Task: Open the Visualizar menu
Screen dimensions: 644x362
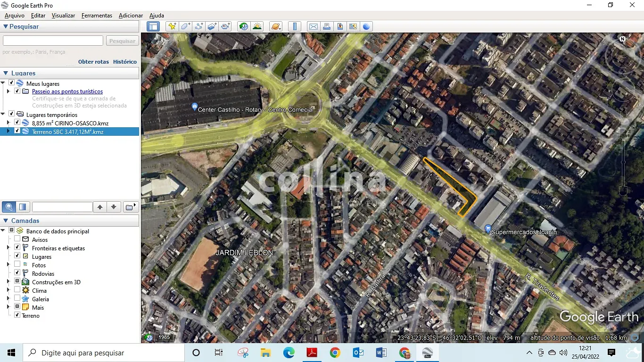Action: coord(63,16)
